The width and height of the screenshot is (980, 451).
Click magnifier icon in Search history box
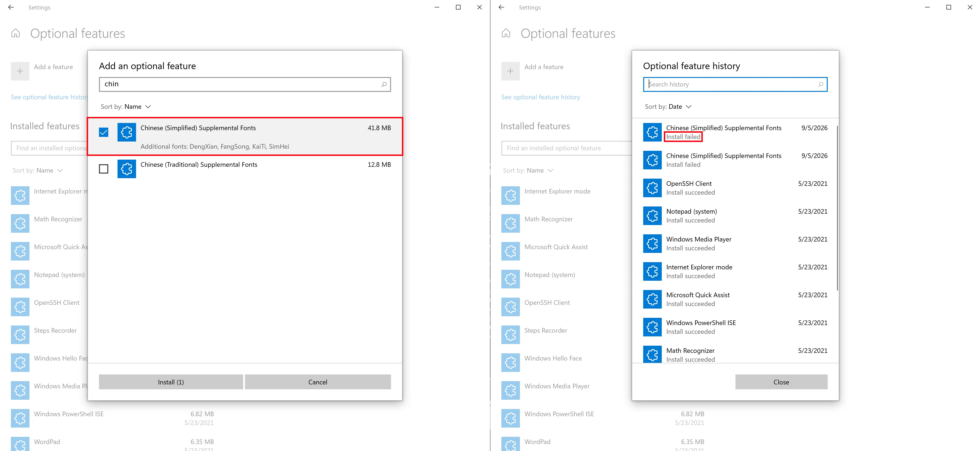coord(821,84)
